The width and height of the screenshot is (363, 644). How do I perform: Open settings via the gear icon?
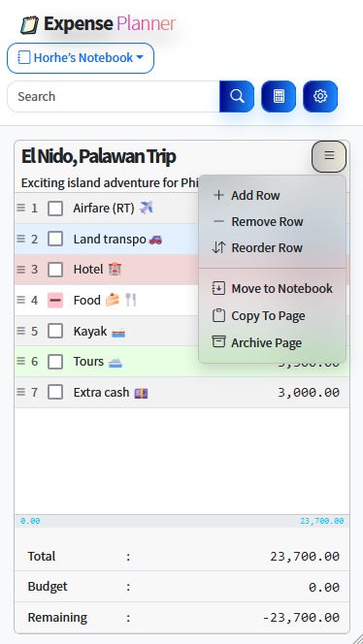(320, 97)
